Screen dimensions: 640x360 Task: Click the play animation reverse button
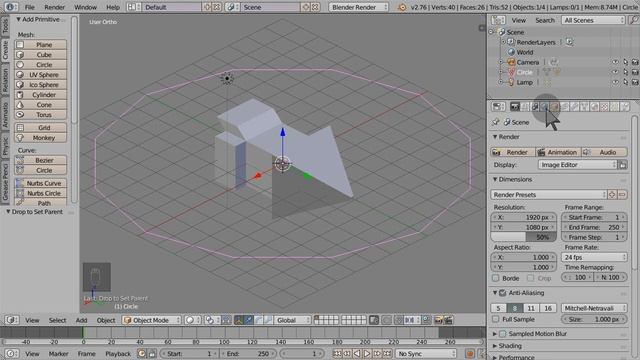coord(357,354)
